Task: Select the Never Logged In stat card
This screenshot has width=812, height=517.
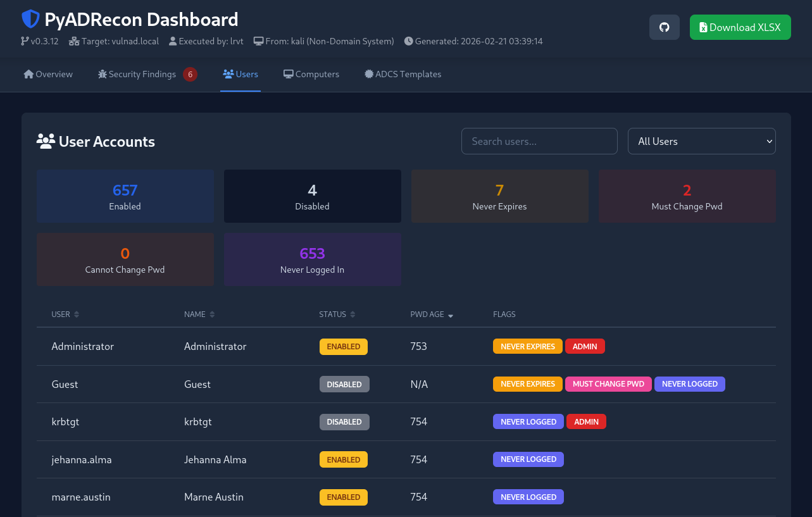Action: point(312,259)
